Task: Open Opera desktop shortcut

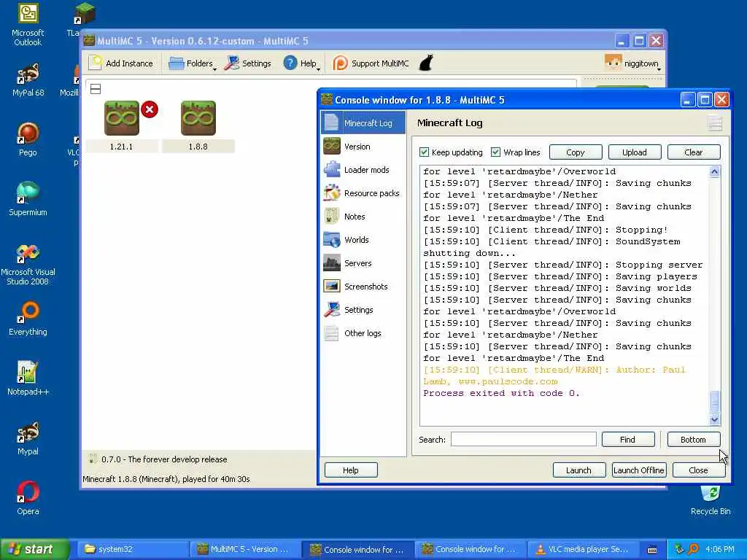Action: [28, 498]
